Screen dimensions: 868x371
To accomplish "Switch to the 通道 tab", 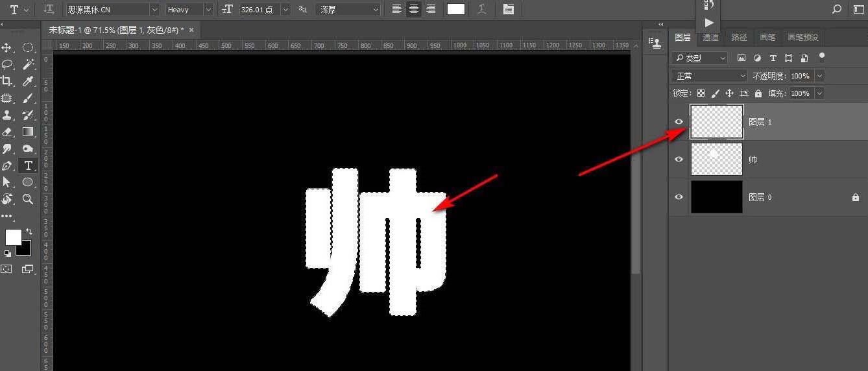I will [x=710, y=38].
